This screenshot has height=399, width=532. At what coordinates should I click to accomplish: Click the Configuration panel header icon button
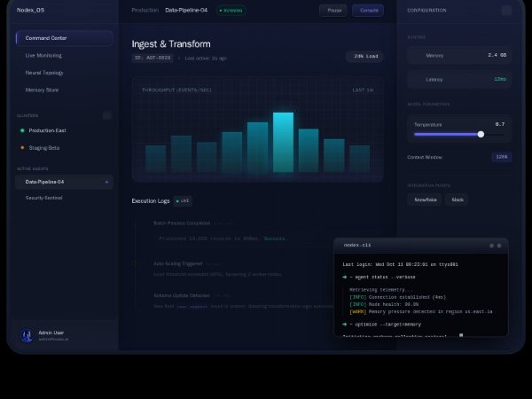(506, 11)
